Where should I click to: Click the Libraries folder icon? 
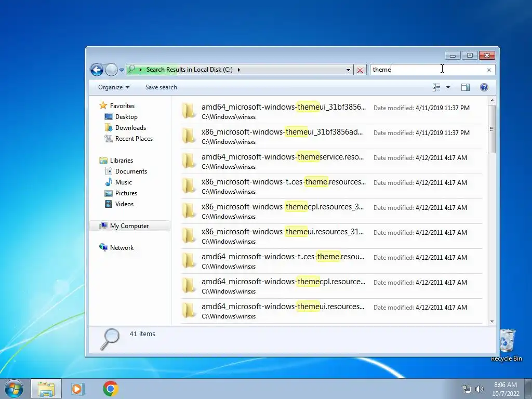point(103,161)
